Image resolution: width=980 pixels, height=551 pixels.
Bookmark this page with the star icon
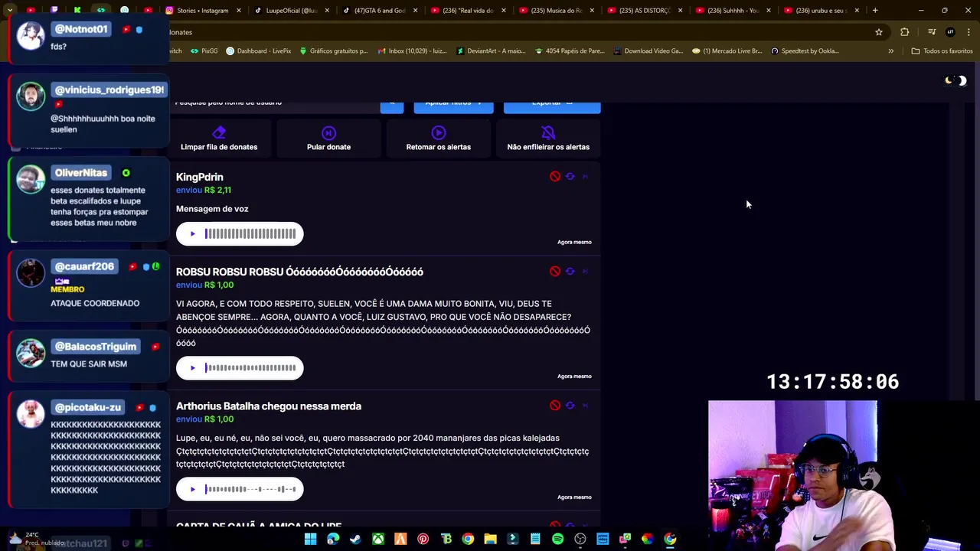879,32
